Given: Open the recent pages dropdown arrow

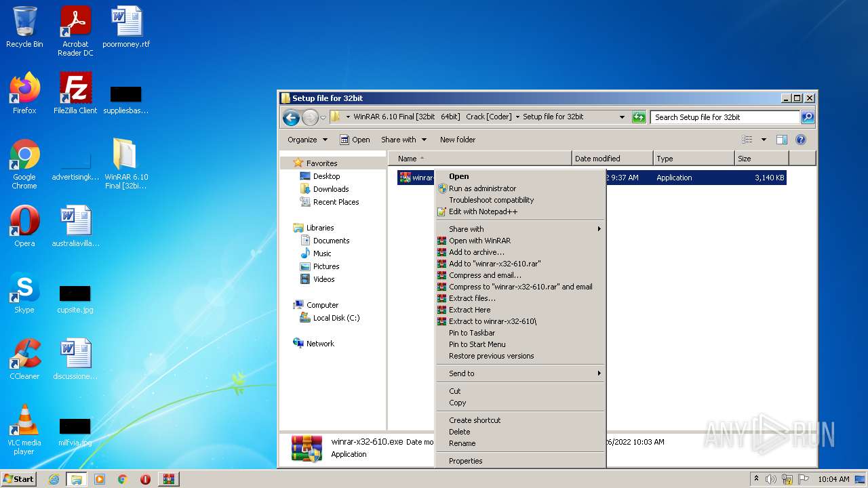Looking at the screenshot, I should click(323, 117).
